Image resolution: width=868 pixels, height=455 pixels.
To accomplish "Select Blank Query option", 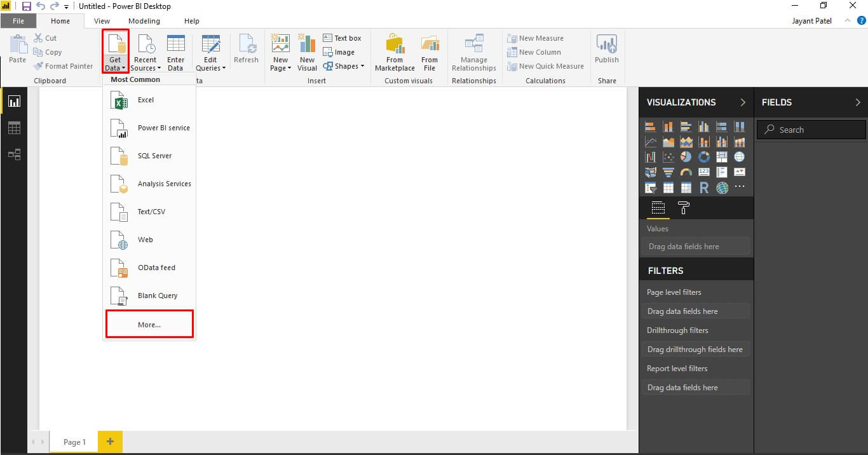I will tap(149, 295).
